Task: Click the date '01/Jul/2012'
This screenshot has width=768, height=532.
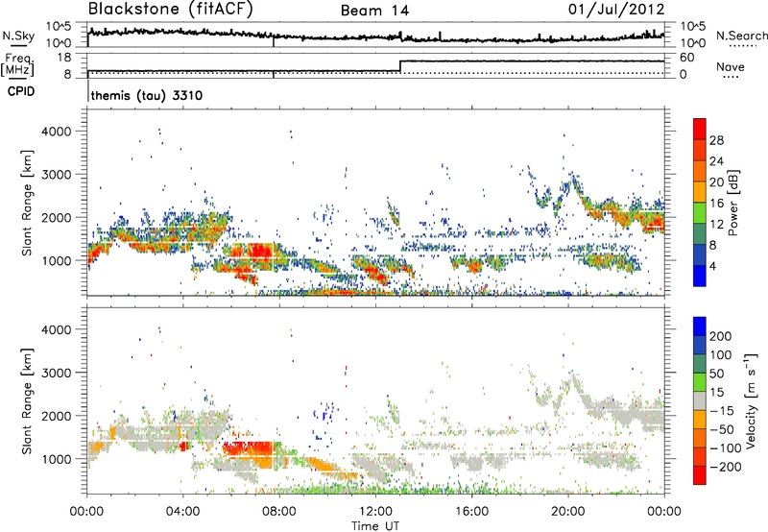Action: coord(616,10)
